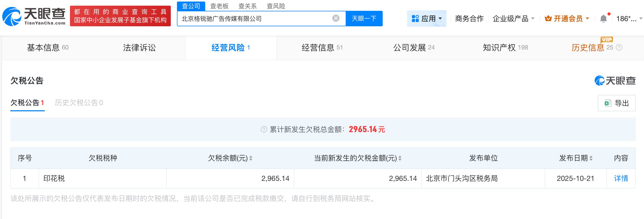
Task: Switch to 历史欠税公告 tab
Action: (79, 103)
